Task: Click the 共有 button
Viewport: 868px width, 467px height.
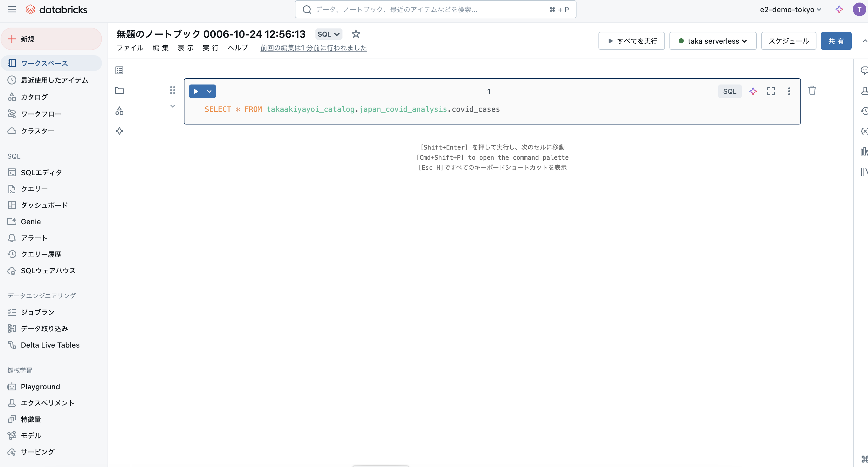Action: pyautogui.click(x=836, y=41)
